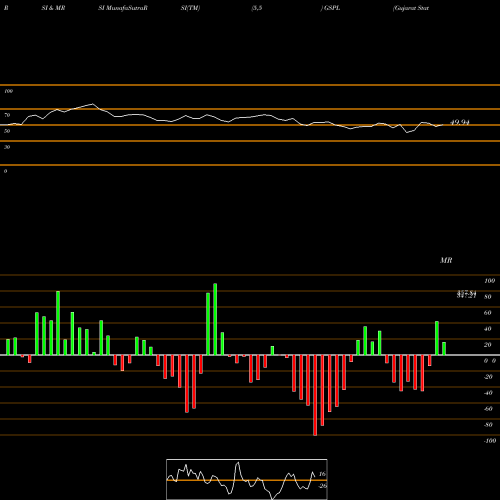500x500 pixels.
Task: Click the '-80' label on MR axis
Action: [488, 425]
